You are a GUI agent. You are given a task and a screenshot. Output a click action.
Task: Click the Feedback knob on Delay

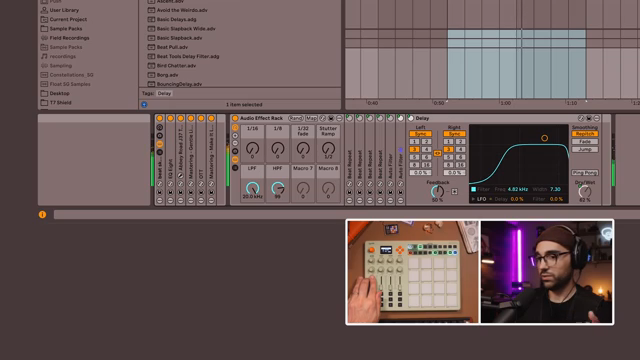437,191
